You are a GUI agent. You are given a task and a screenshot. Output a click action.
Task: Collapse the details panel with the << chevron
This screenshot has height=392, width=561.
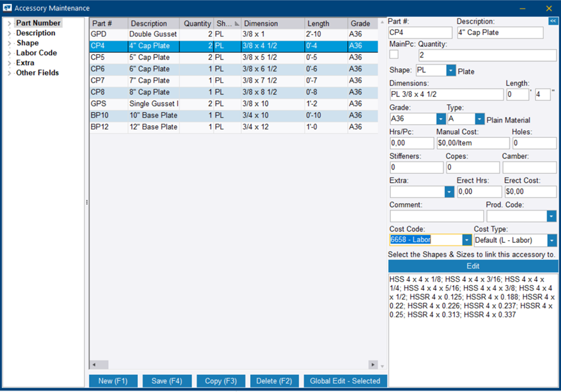tap(553, 21)
